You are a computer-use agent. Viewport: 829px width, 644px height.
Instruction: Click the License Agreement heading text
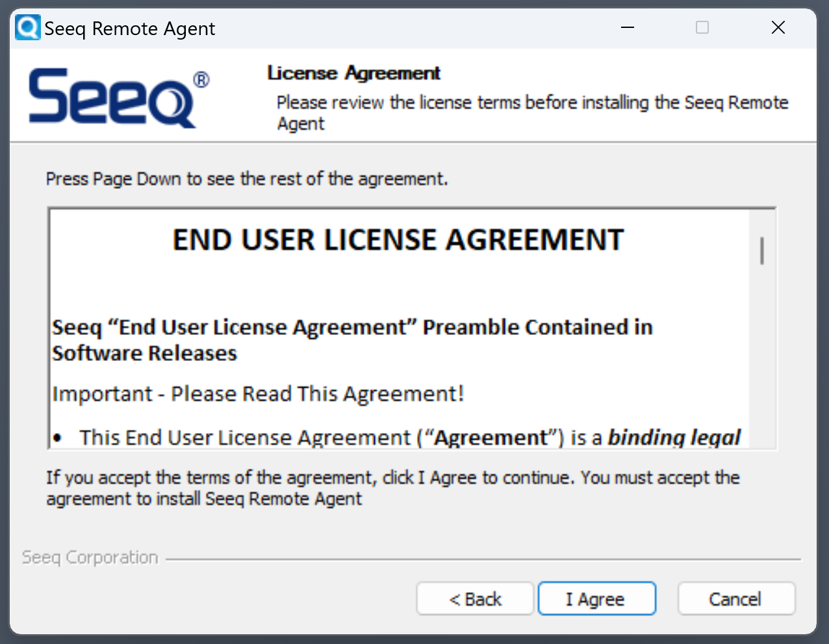353,73
